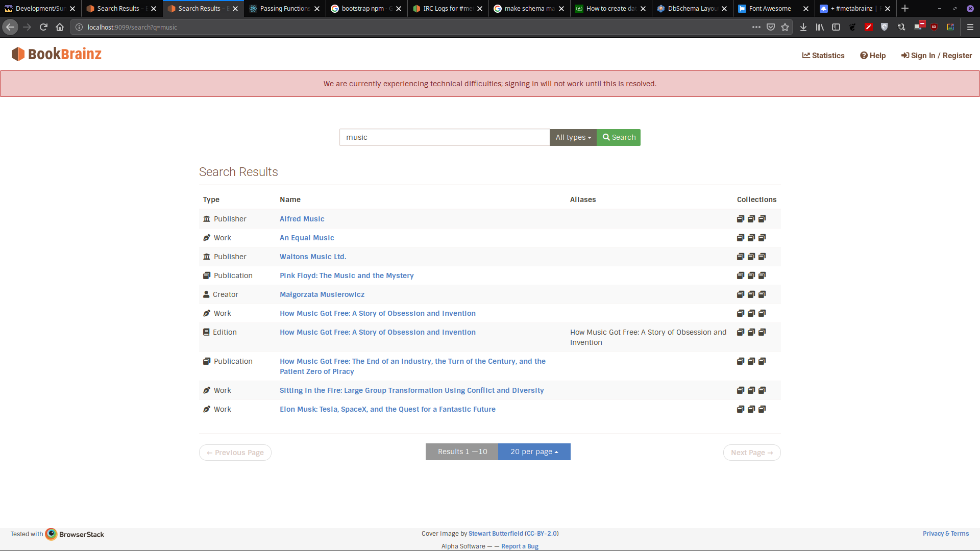
Task: Open Statistics page
Action: 823,56
